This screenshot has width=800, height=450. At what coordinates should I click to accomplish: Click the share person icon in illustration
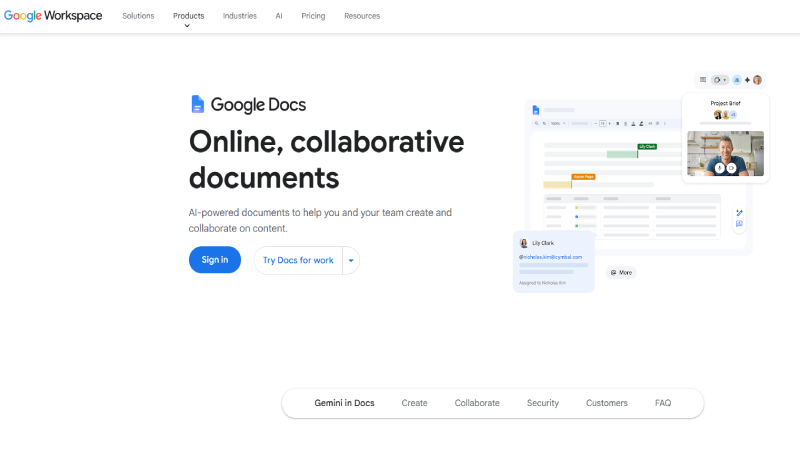pyautogui.click(x=737, y=80)
